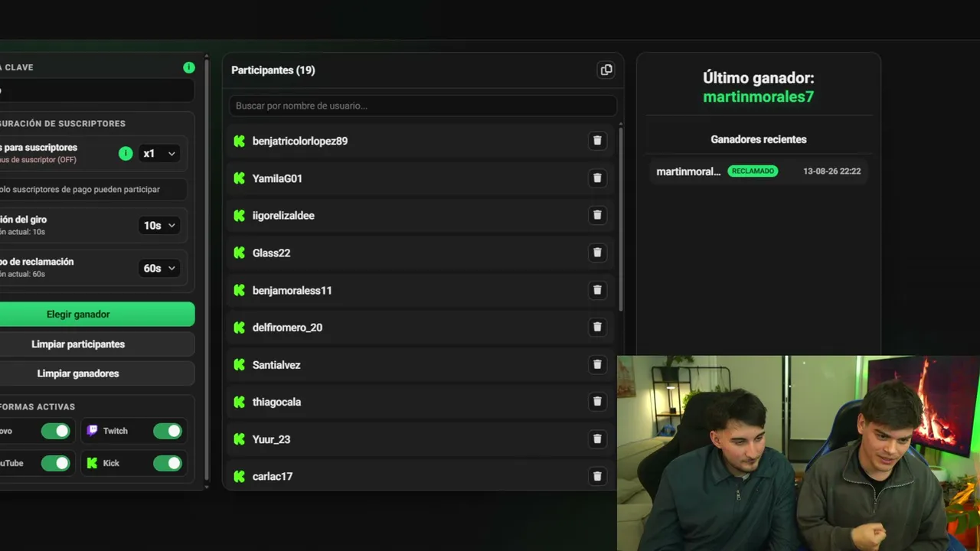Open the 10s spin duration dropdown
This screenshot has width=980, height=551.
pos(159,226)
